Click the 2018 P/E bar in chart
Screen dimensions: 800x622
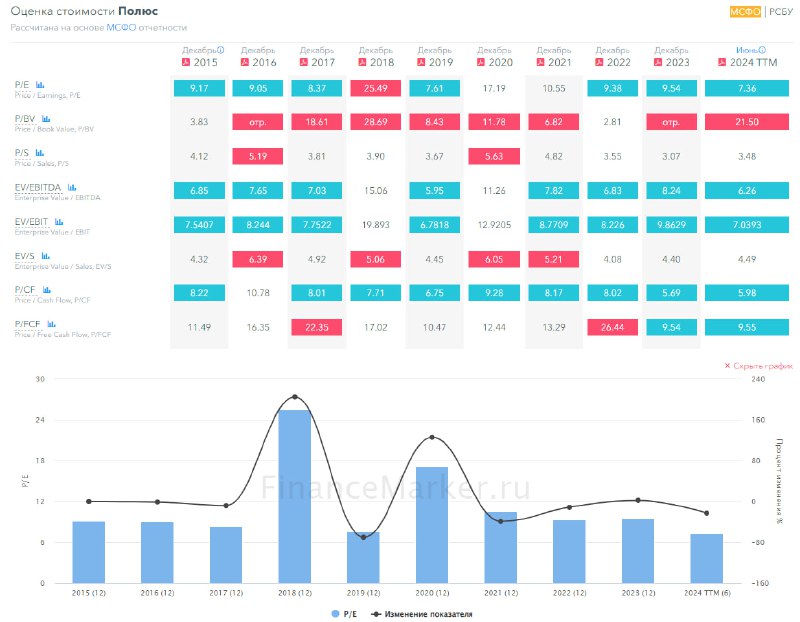click(295, 496)
